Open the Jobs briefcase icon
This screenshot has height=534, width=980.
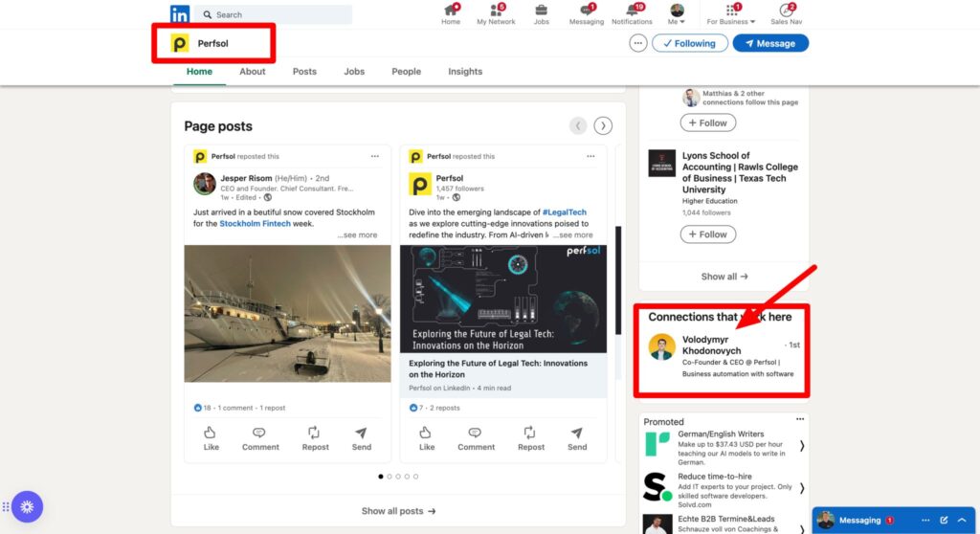pyautogui.click(x=542, y=11)
